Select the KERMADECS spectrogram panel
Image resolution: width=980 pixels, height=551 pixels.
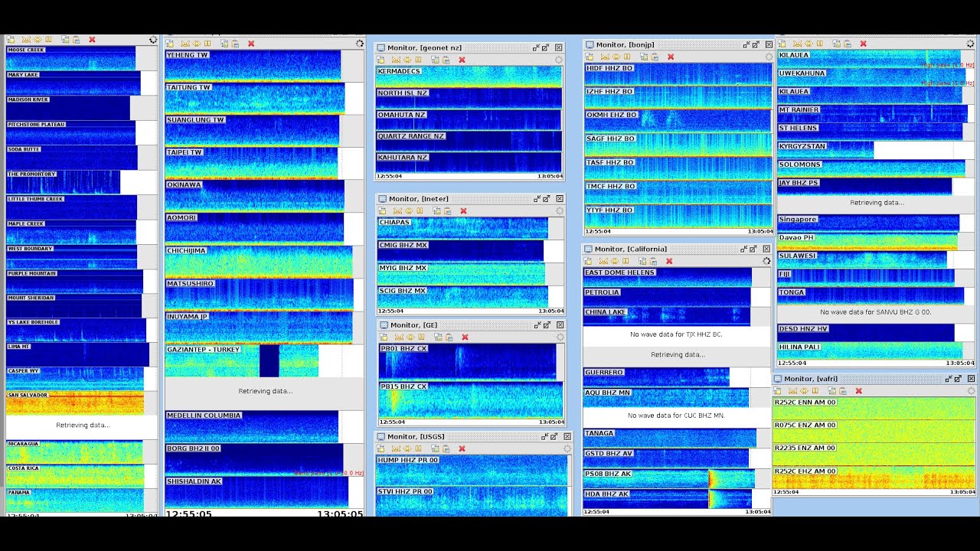pos(469,77)
